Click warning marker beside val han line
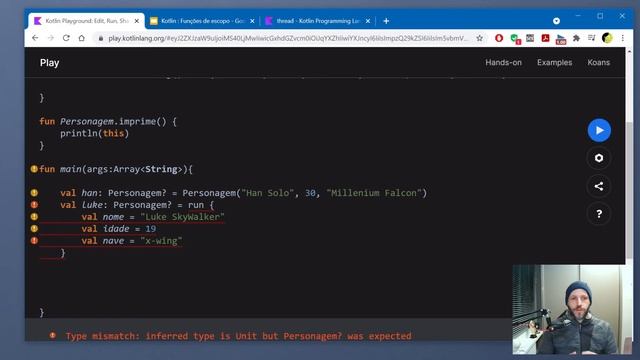 coord(34,193)
